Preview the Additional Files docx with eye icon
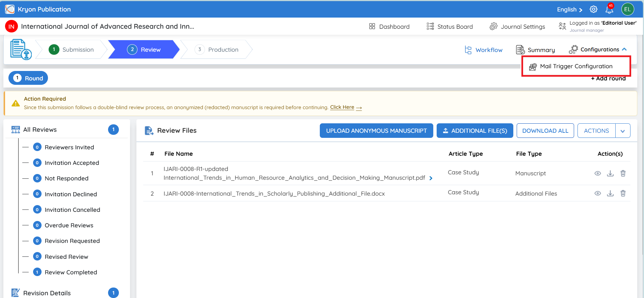 click(598, 193)
